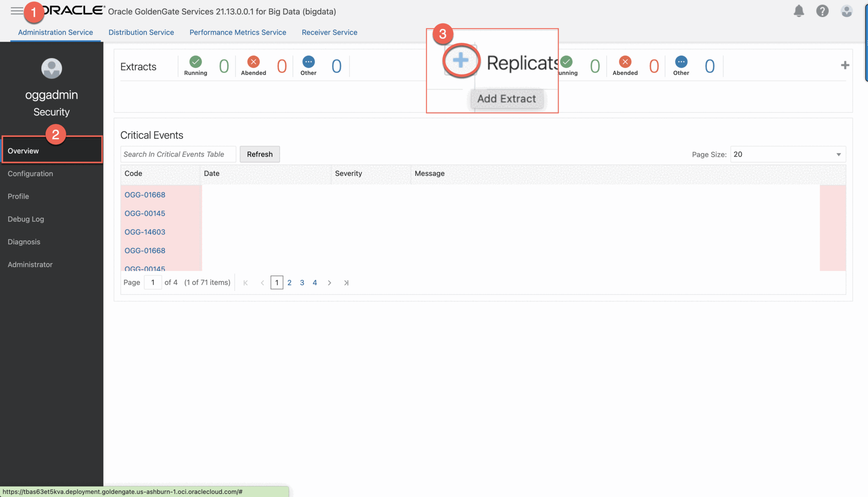Open the OGG-14603 event code link

(145, 232)
